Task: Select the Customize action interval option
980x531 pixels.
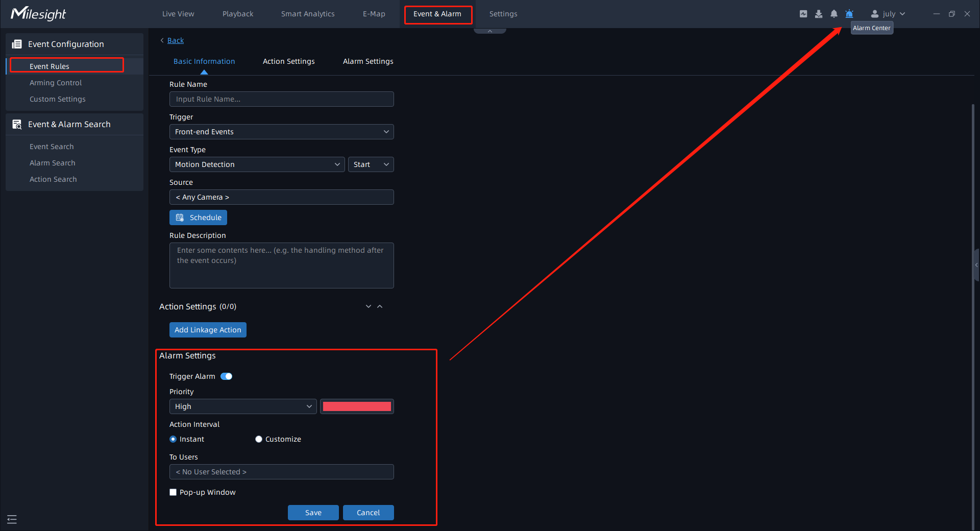Action: [259, 439]
